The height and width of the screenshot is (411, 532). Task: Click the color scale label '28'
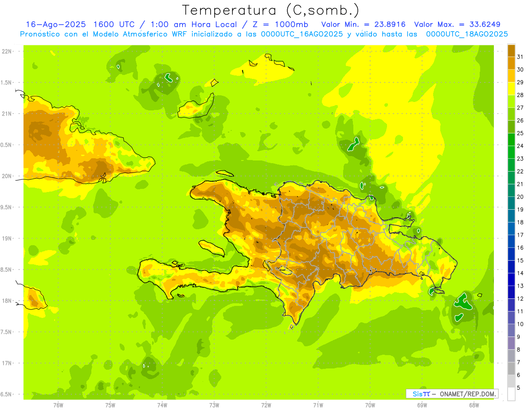coord(520,95)
